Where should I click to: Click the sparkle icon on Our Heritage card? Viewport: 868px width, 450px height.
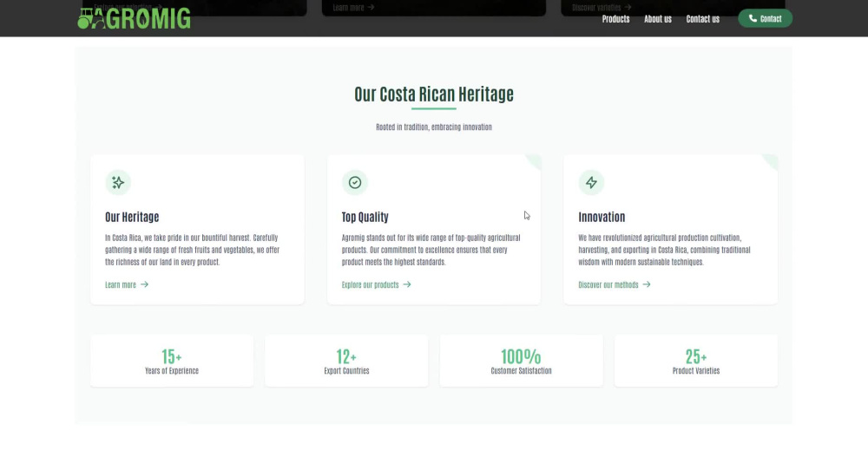118,182
